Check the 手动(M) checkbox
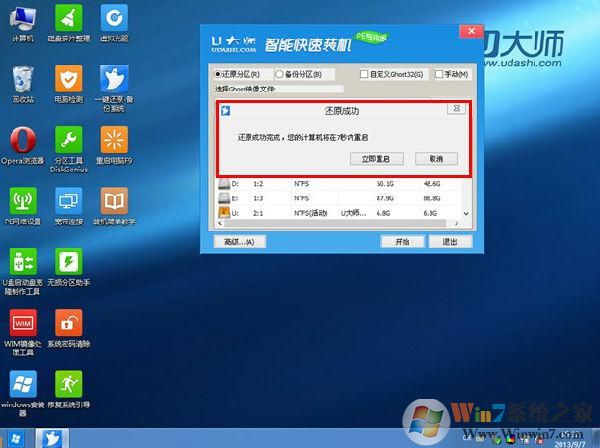The height and width of the screenshot is (448, 600). pos(439,74)
